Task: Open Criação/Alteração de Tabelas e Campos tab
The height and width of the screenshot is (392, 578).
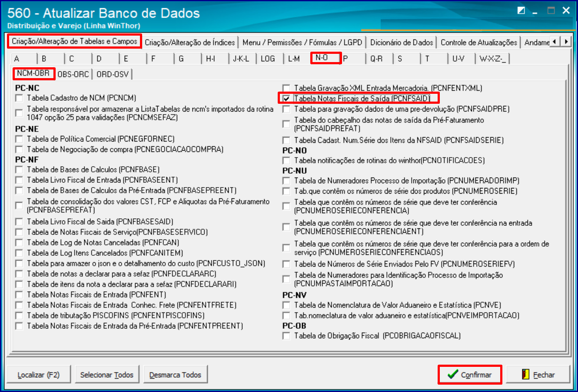Action: coord(74,41)
